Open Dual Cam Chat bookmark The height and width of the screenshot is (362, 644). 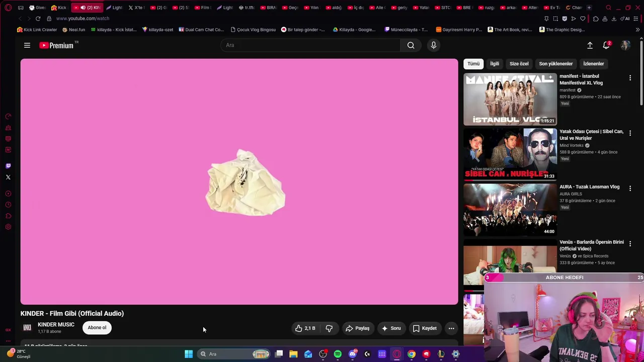(201, 30)
